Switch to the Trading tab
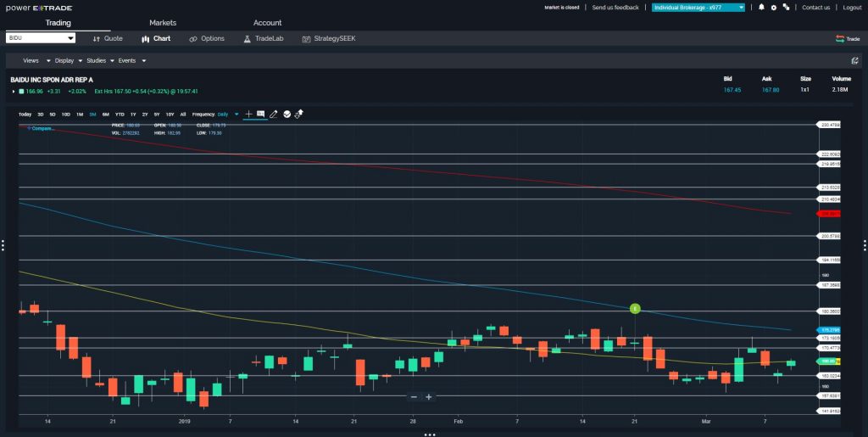The width and height of the screenshot is (868, 437). (x=58, y=23)
